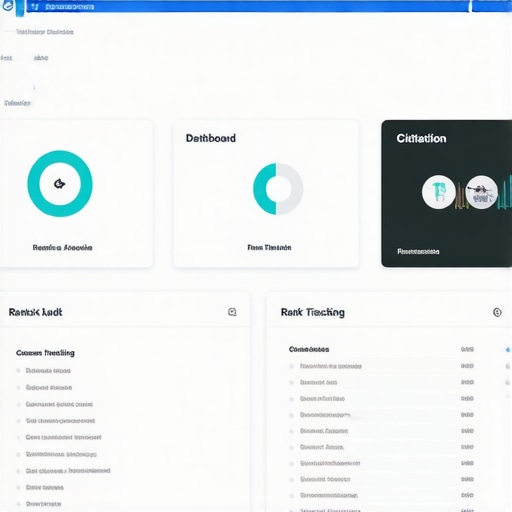Viewport: 512px width, 512px height.
Task: Click the small dark icon inside the teal ring
Action: pyautogui.click(x=60, y=183)
